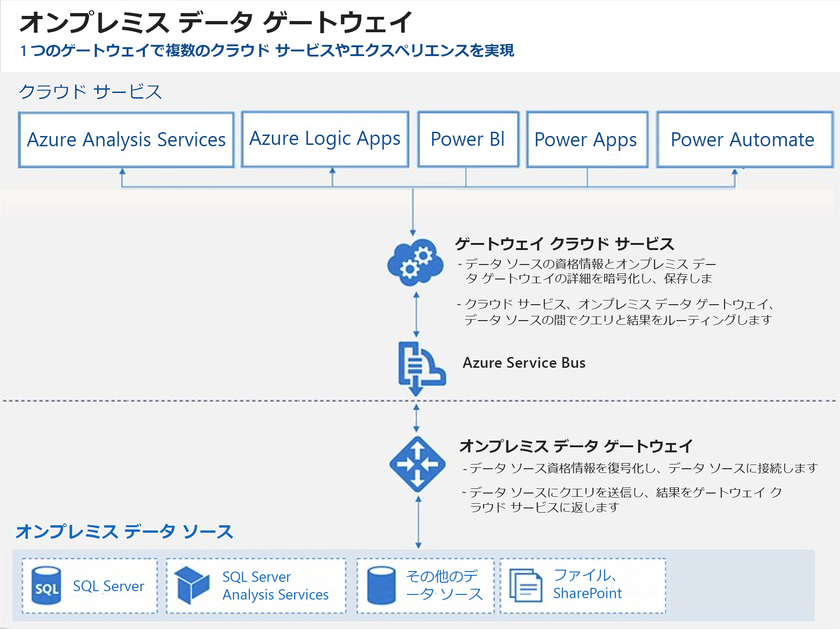This screenshot has width=840, height=629.
Task: Select the Azure Logic Apps box
Action: tap(325, 139)
